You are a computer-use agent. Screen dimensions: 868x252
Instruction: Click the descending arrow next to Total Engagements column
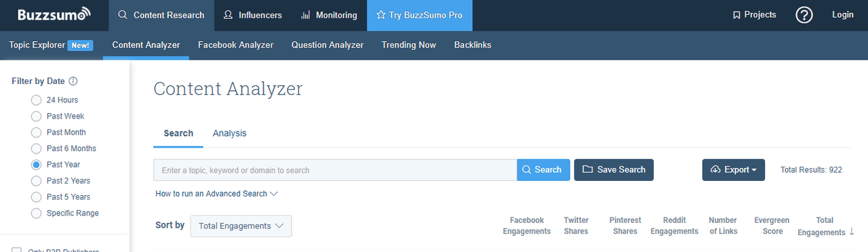pos(852,232)
